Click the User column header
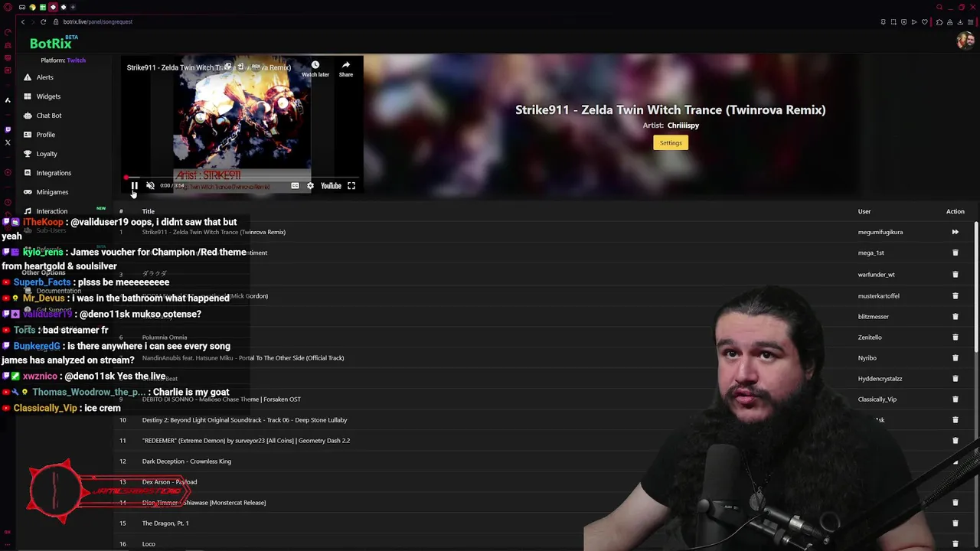The height and width of the screenshot is (551, 980). (x=864, y=211)
